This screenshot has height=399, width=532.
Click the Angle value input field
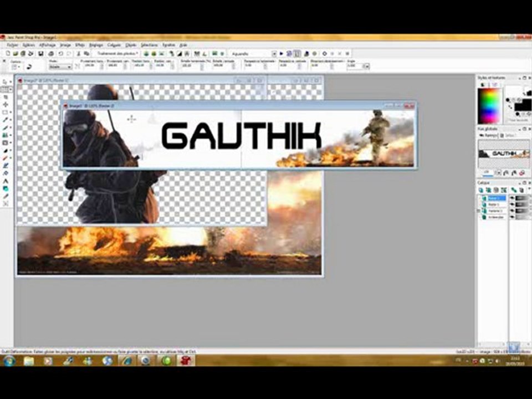(355, 66)
